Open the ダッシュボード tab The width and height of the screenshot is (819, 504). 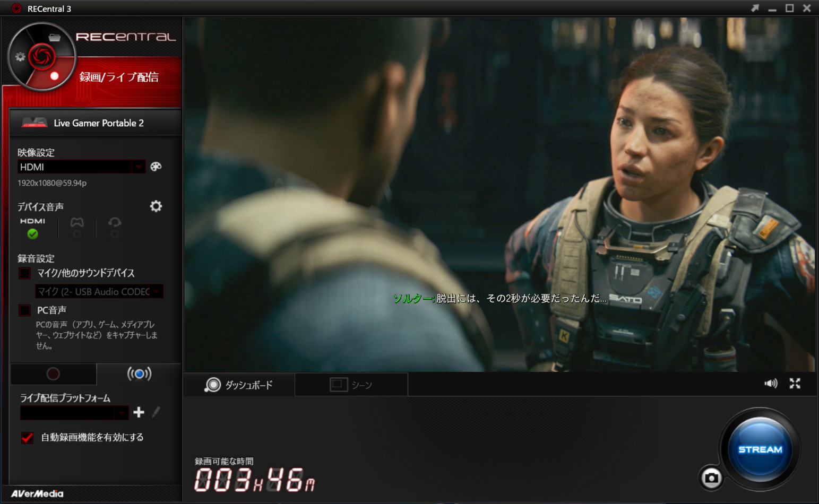point(239,385)
